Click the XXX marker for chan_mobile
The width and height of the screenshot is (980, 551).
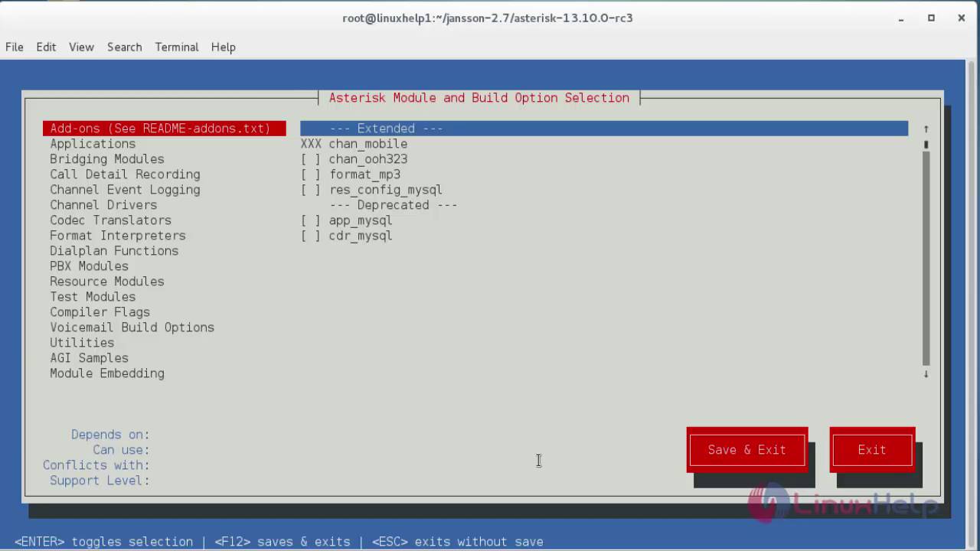tap(311, 144)
